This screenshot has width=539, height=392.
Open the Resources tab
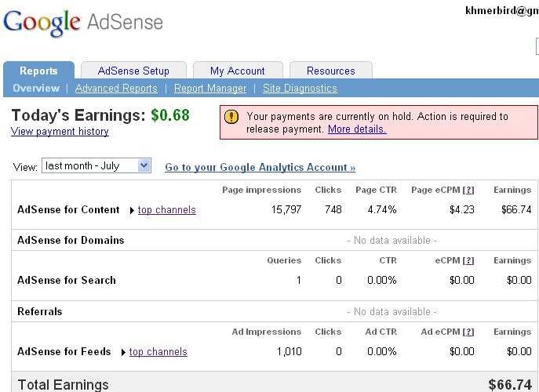click(x=330, y=71)
